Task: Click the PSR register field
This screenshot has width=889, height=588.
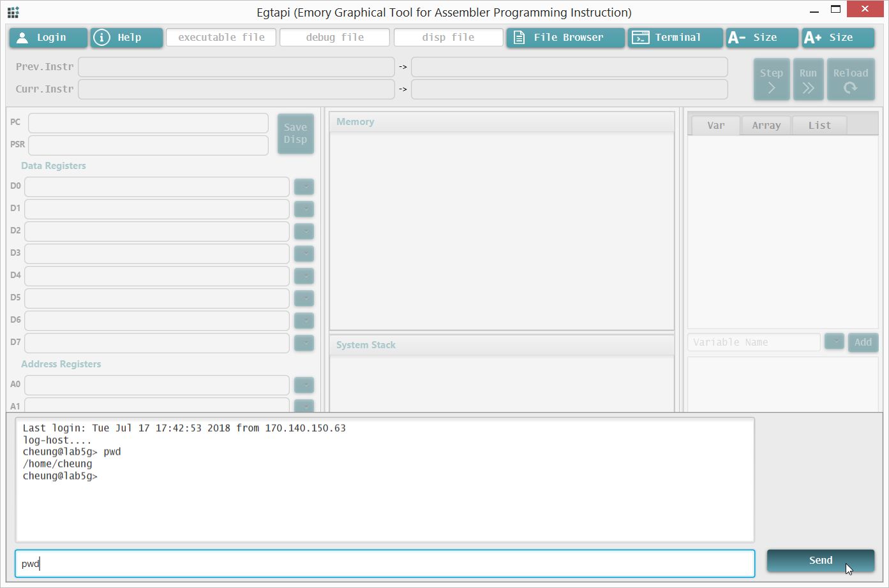Action: pyautogui.click(x=148, y=145)
